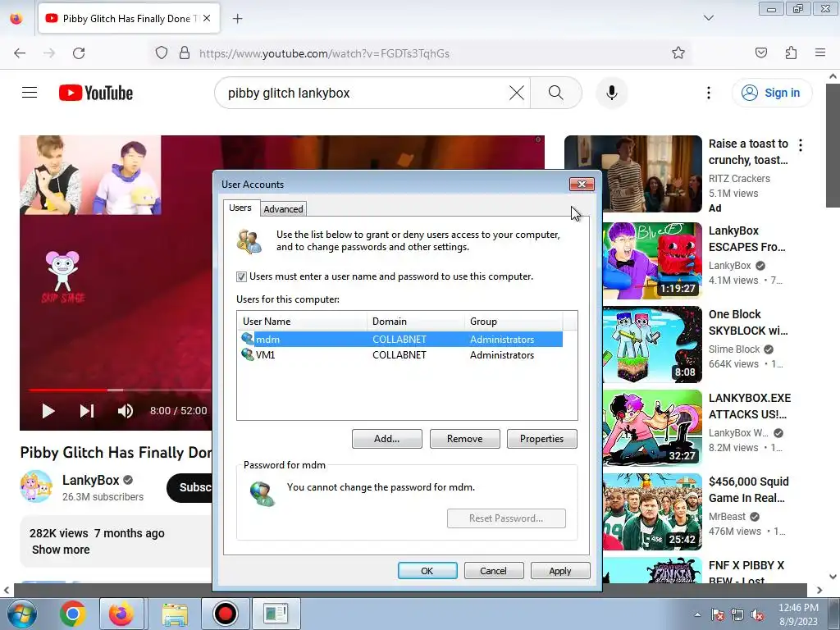The image size is (840, 630).
Task: Go to the YouTube home logo
Action: pyautogui.click(x=96, y=93)
